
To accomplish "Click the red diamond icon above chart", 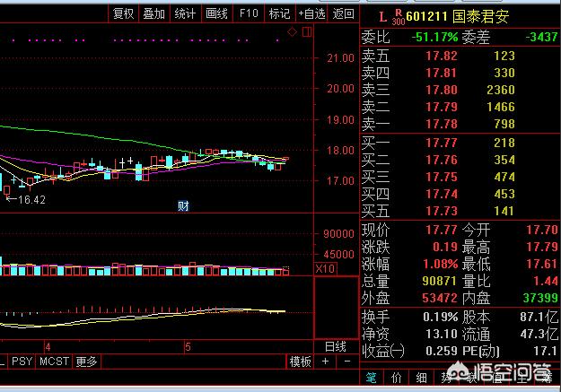I will [291, 32].
